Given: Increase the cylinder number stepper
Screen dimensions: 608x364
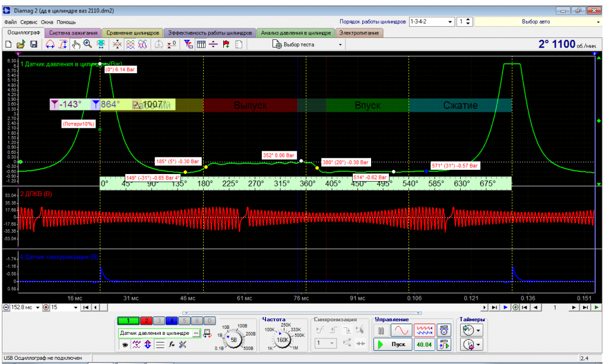Looking at the screenshot, I should 468,20.
